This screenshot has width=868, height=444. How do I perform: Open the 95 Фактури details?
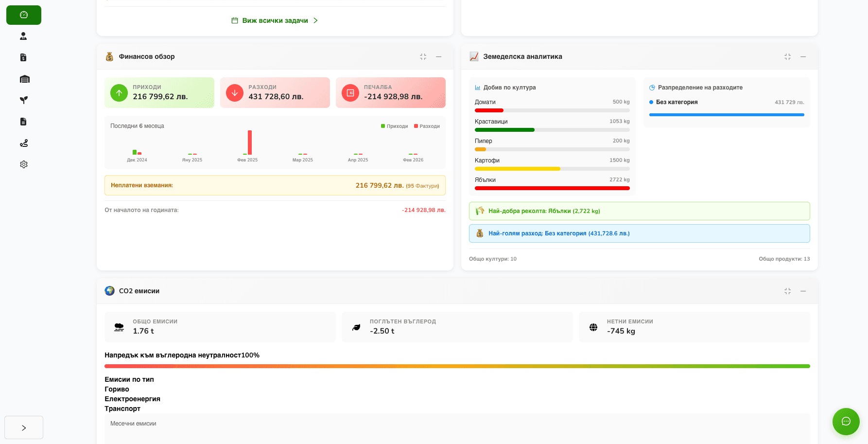[x=422, y=186]
